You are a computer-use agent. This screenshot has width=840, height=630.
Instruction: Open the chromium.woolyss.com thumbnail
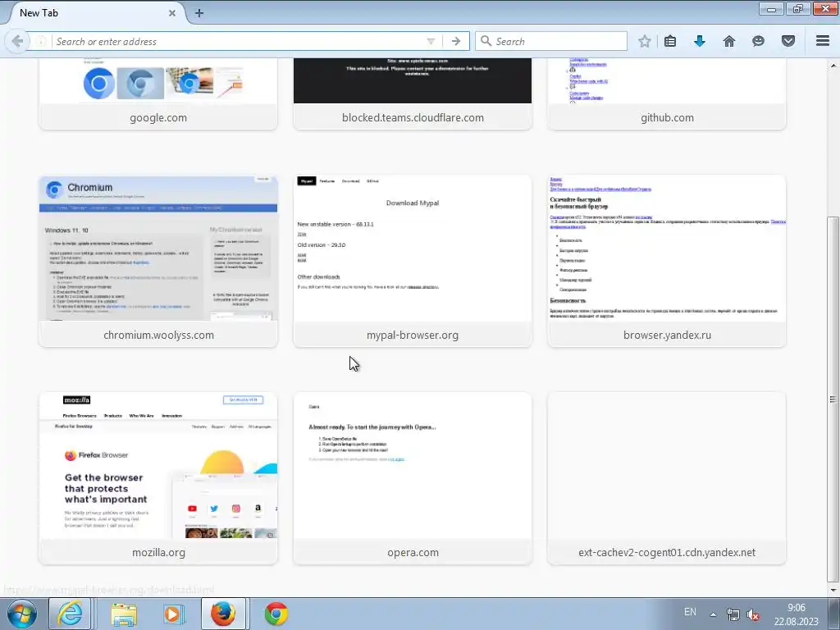158,249
